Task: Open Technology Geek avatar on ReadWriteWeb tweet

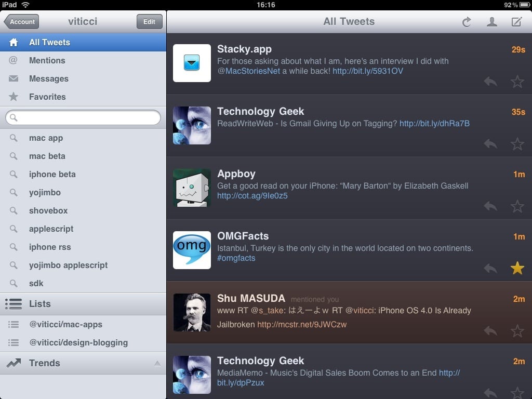Action: (x=192, y=126)
